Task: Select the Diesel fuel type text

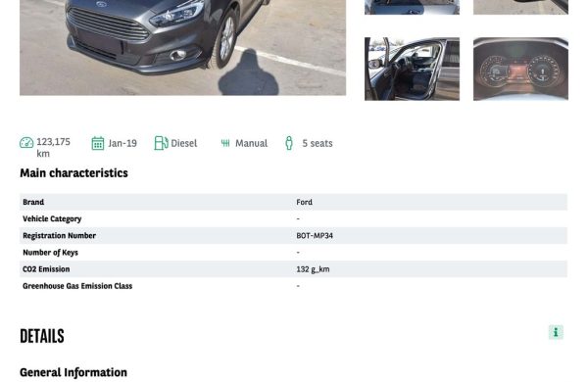Action: [184, 143]
